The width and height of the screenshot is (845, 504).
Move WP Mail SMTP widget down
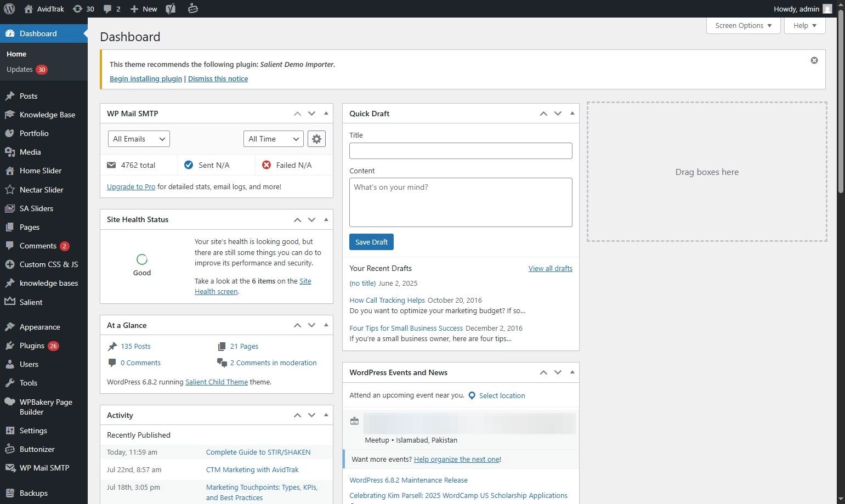(311, 114)
